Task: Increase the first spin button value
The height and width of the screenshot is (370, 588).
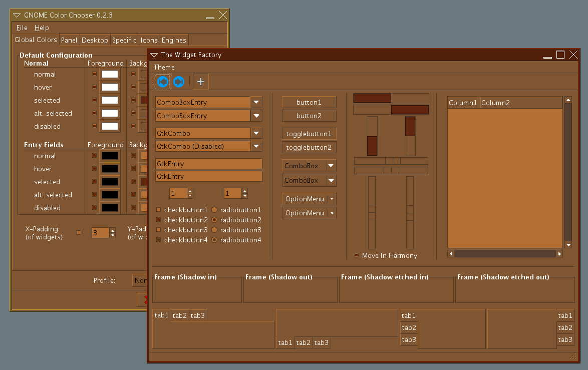Action: pos(190,191)
